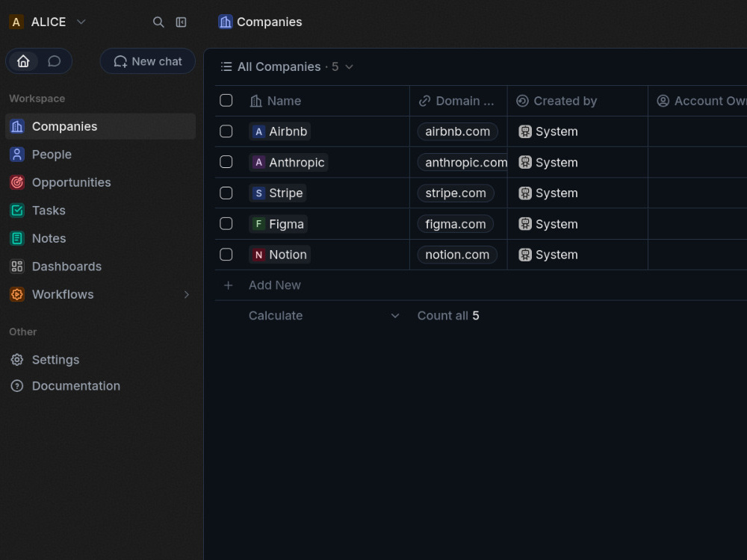Click the Notes sidebar icon
The height and width of the screenshot is (560, 747).
[x=17, y=238]
